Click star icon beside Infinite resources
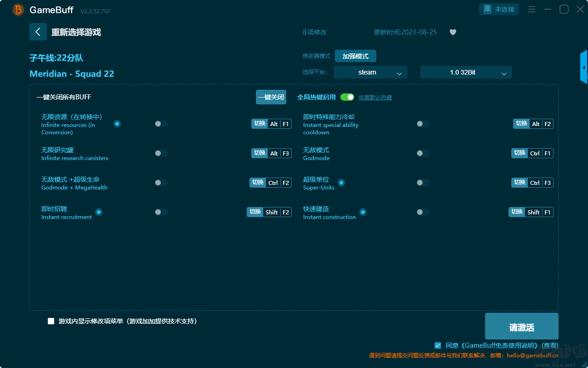588x368 pixels. point(117,124)
